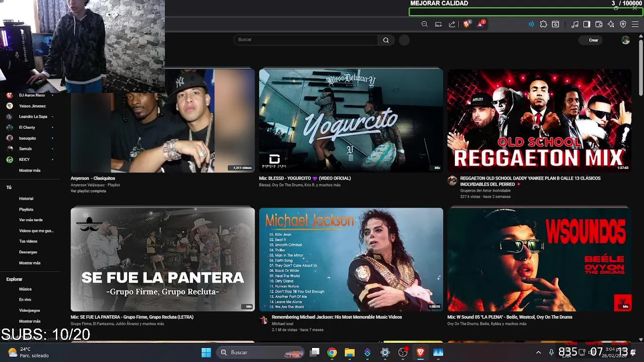Viewport: 644px width, 362px height.
Task: Click title Remembering Michael Jackson: His Most Memorable
Action: (337, 317)
